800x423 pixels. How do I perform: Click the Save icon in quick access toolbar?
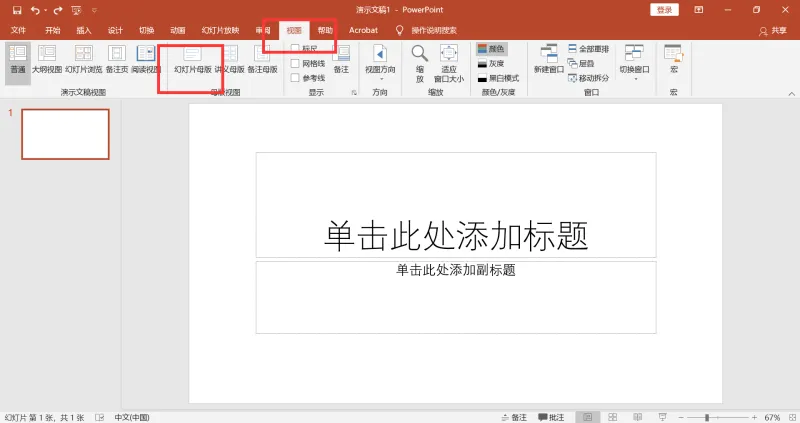[17, 10]
